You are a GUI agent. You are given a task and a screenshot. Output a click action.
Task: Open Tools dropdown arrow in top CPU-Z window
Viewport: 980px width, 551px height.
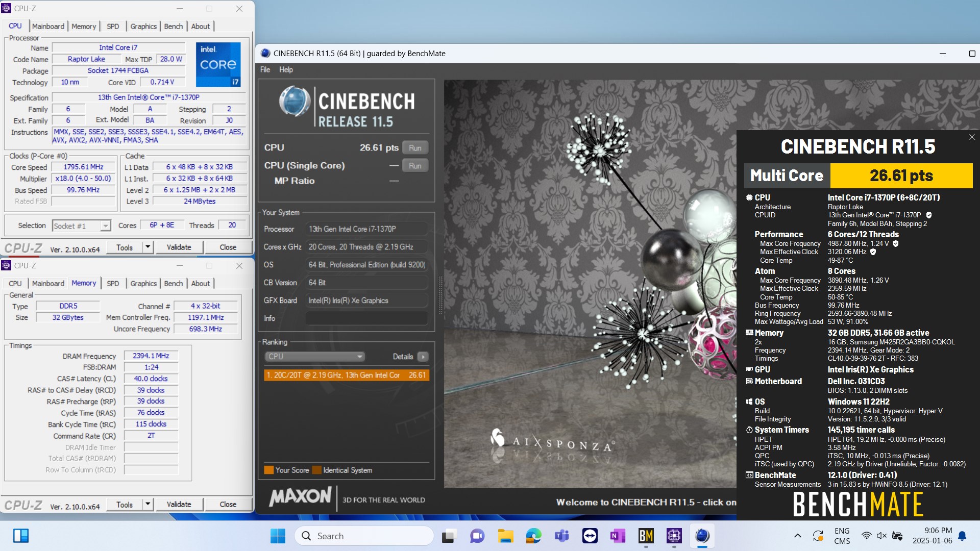pos(148,247)
